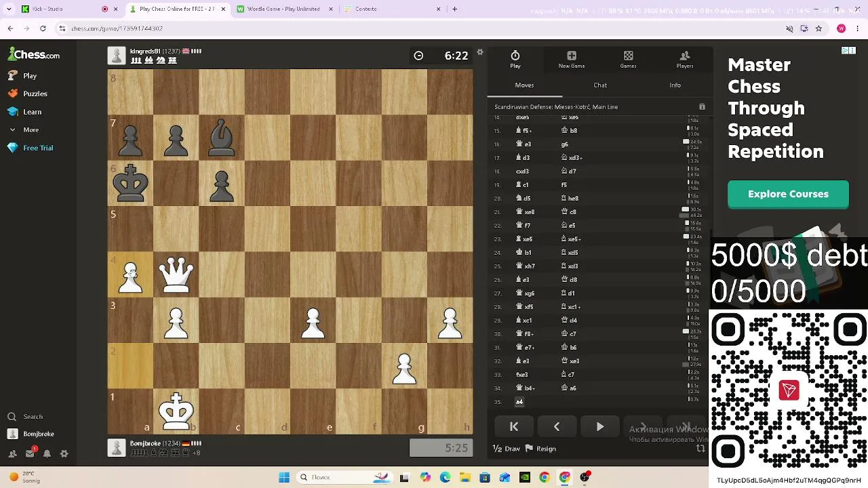Switch to the Contexto browser tab
Image resolution: width=868 pixels, height=488 pixels.
[390, 9]
